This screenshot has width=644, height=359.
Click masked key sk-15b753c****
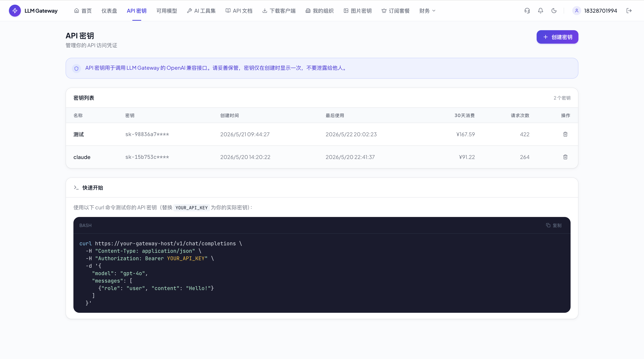pyautogui.click(x=147, y=157)
